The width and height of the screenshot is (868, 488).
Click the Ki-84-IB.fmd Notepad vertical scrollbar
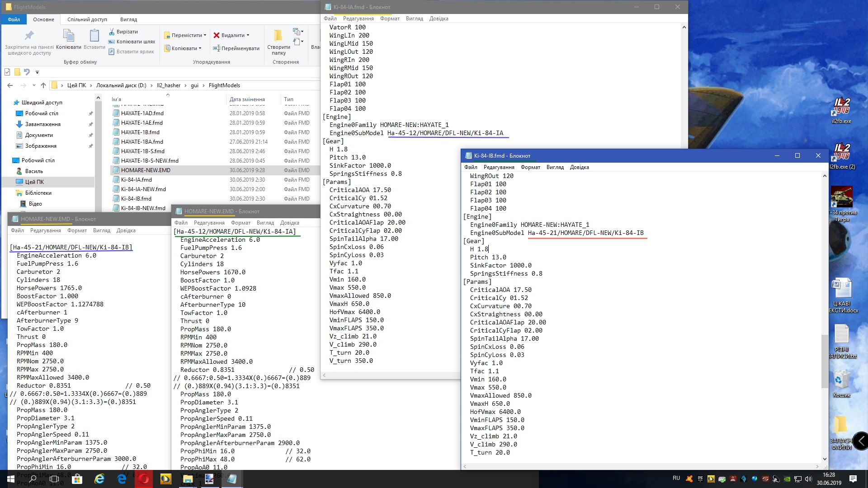click(x=825, y=361)
